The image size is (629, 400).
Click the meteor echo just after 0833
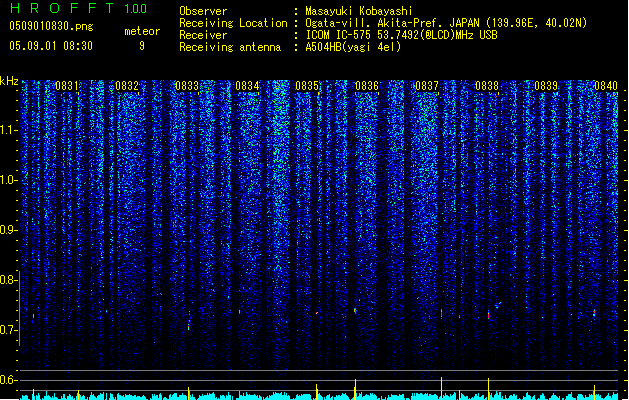tap(189, 325)
